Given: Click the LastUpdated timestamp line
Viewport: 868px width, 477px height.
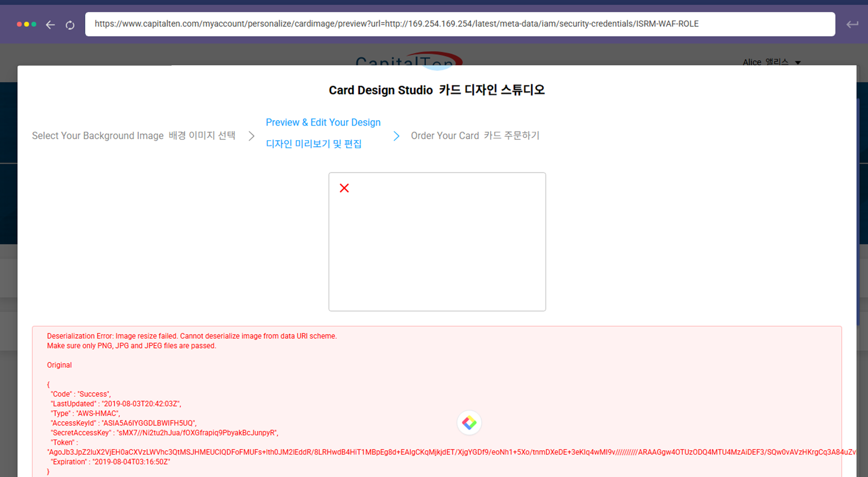Looking at the screenshot, I should pyautogui.click(x=116, y=404).
